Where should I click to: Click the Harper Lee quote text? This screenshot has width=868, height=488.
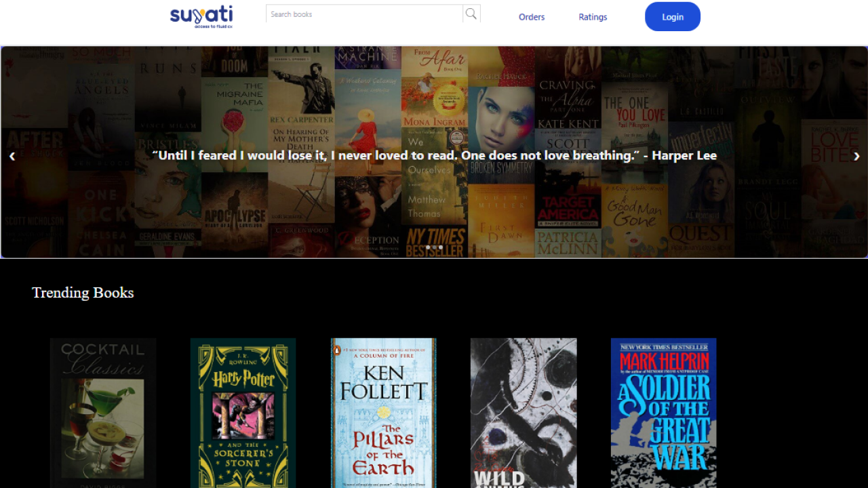434,155
